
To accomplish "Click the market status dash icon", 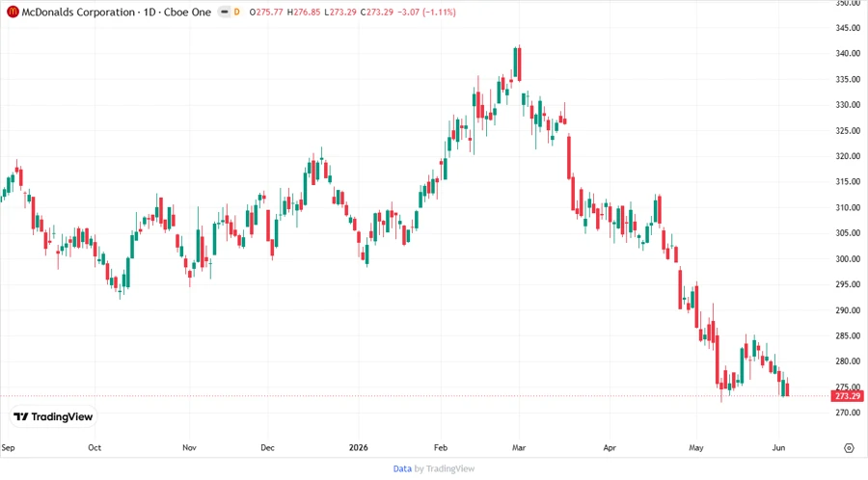I will (224, 12).
